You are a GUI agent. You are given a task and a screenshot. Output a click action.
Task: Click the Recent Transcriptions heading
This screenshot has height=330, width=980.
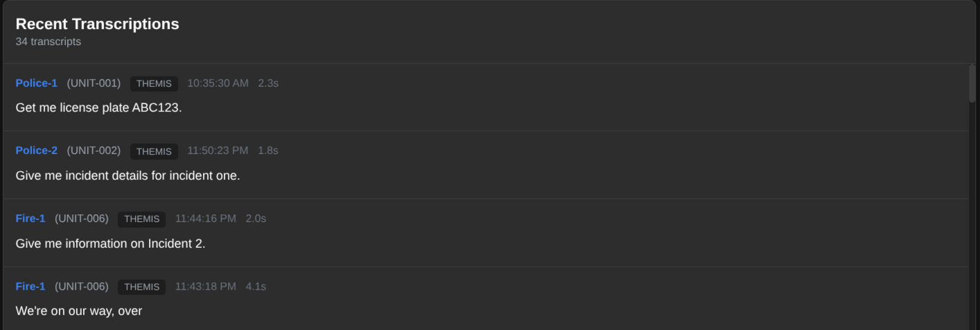(x=97, y=24)
